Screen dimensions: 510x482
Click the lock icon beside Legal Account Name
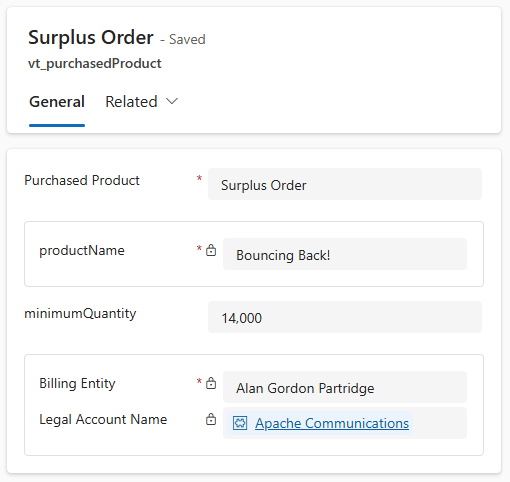[x=211, y=419]
